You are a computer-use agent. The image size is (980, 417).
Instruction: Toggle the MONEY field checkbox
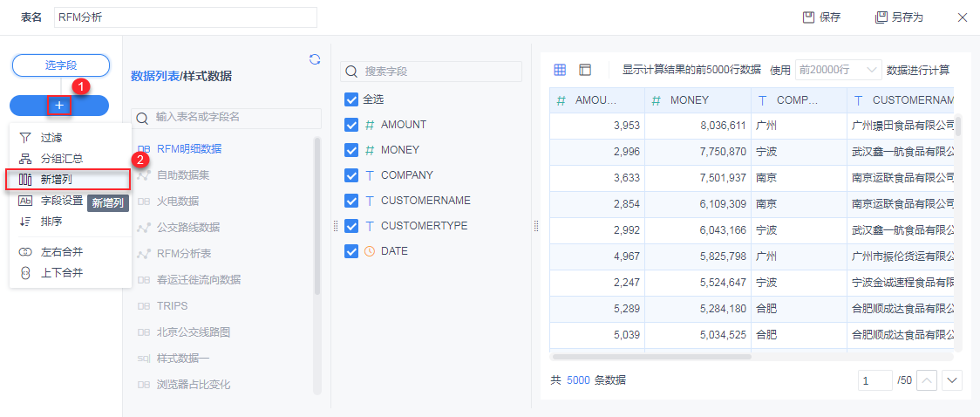point(351,150)
